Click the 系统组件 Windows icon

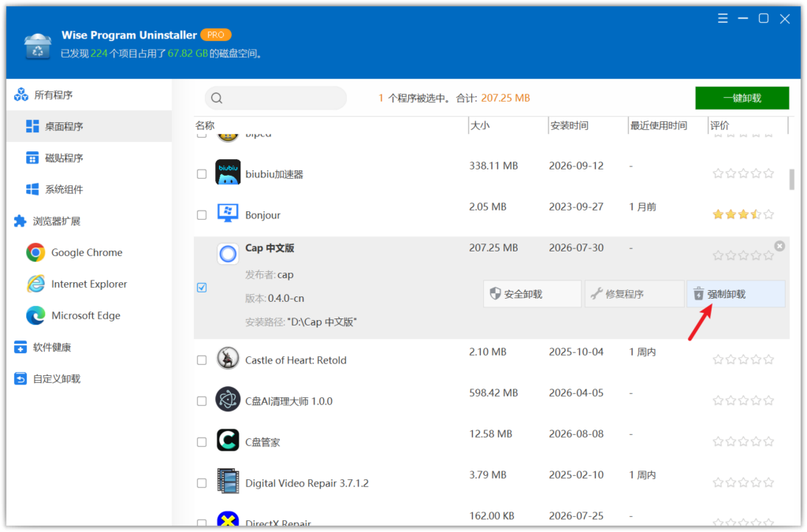[32, 189]
